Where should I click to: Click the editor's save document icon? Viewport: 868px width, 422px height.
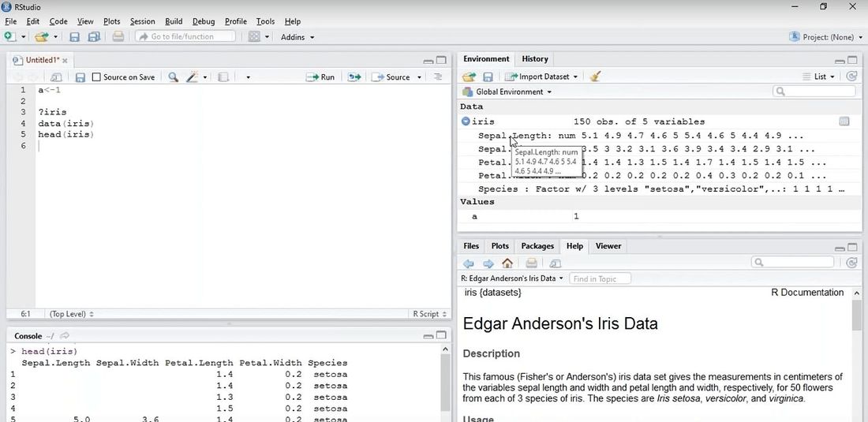(x=80, y=77)
